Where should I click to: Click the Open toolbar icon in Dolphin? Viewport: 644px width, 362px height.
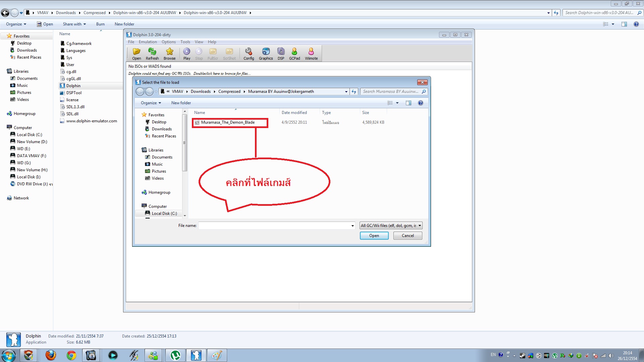[x=137, y=54]
